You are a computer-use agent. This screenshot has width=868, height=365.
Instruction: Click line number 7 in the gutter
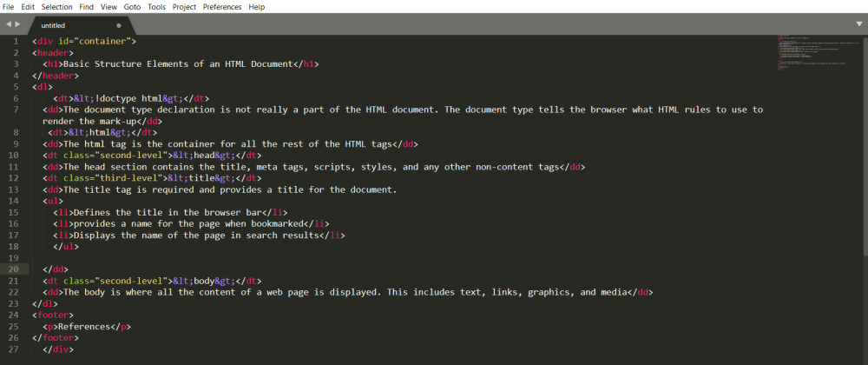(16, 109)
